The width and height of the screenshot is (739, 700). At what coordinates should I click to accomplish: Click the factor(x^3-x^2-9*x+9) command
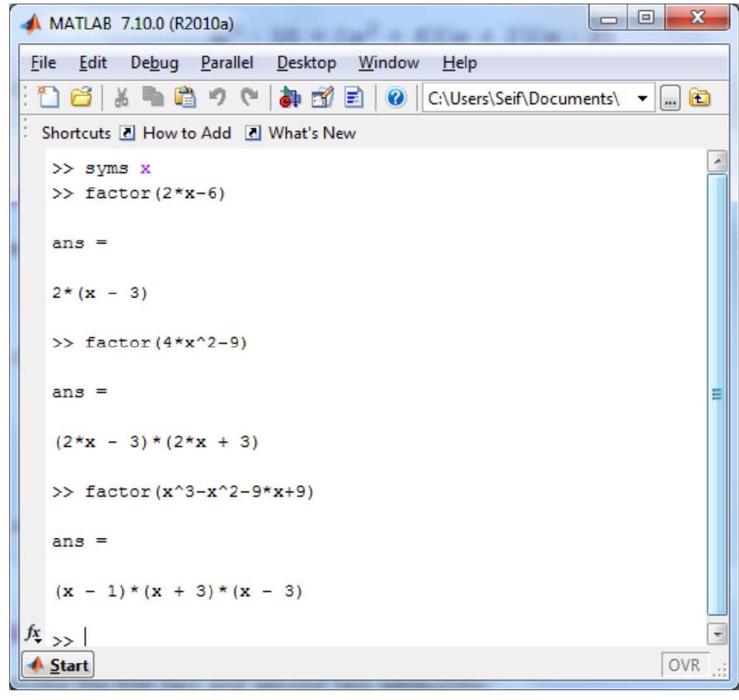pos(183,492)
